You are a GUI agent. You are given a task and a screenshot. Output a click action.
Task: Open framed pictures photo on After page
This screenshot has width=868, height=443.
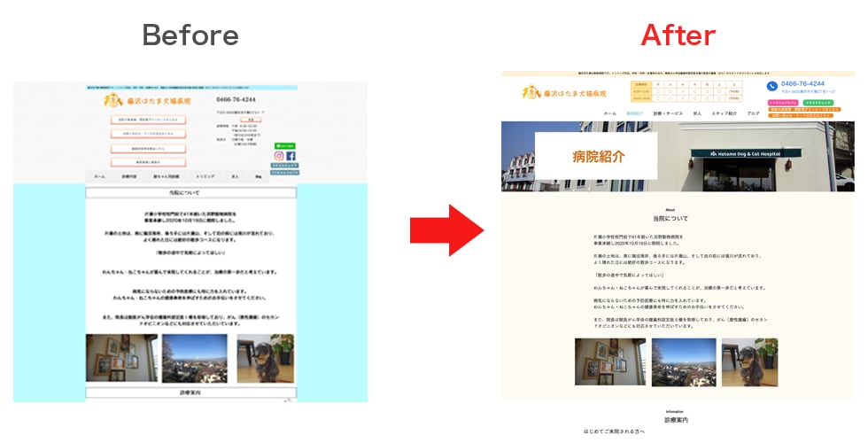[x=610, y=361]
